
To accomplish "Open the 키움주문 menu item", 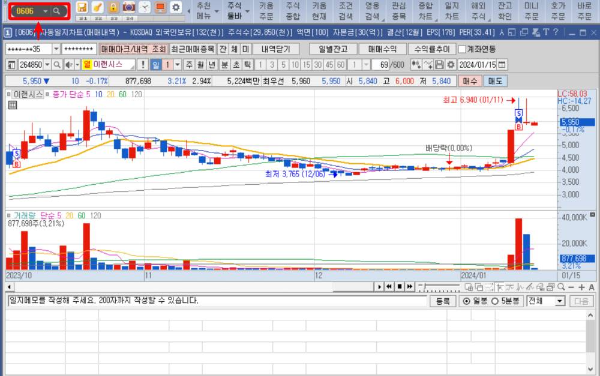I will click(266, 11).
